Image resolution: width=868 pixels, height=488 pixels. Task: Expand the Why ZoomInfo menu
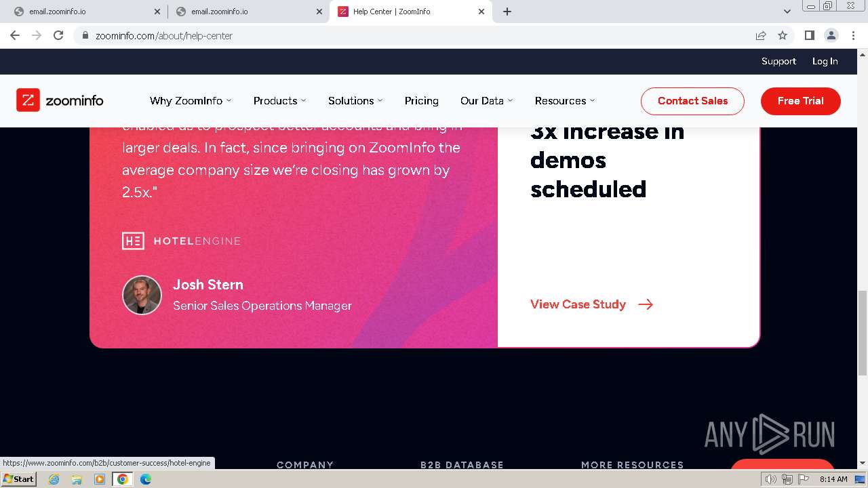(191, 100)
